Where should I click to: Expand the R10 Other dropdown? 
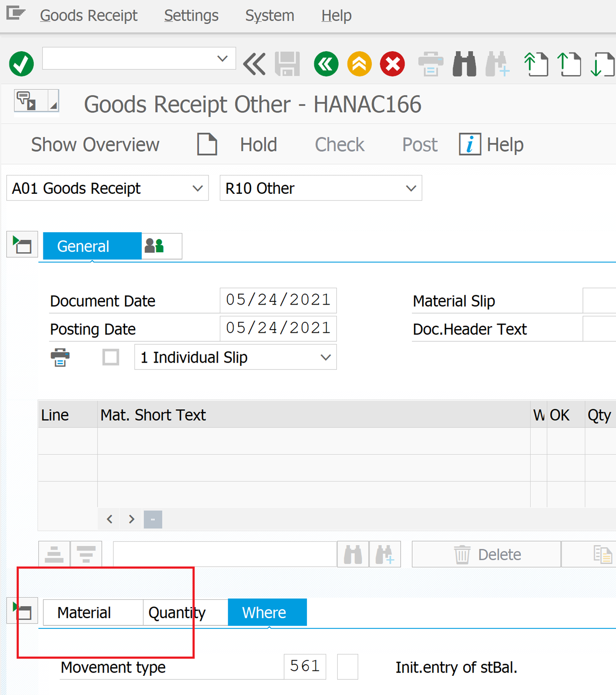[320, 188]
